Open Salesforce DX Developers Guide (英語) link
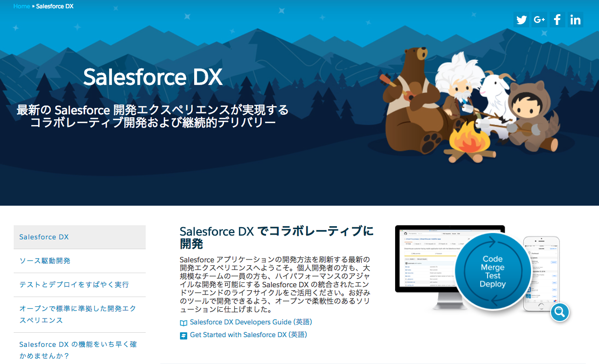 251,322
